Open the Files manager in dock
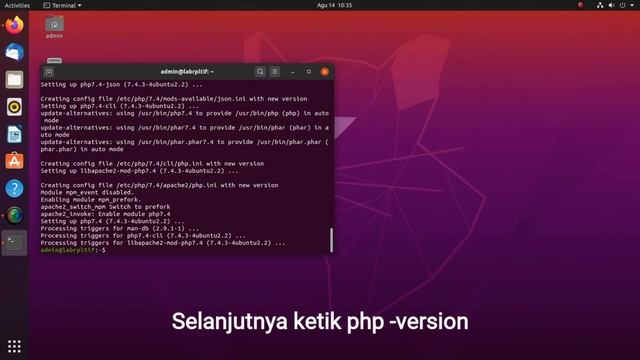Image resolution: width=640 pixels, height=360 pixels. [x=14, y=80]
